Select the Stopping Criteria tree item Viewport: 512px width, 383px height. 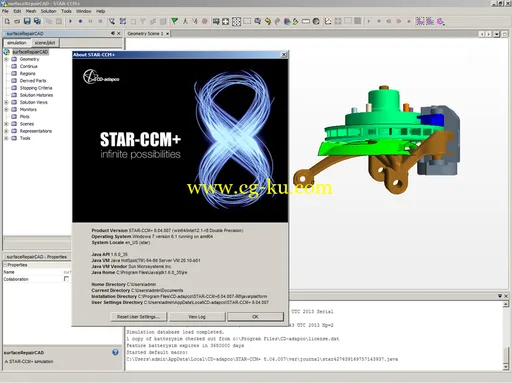point(36,88)
